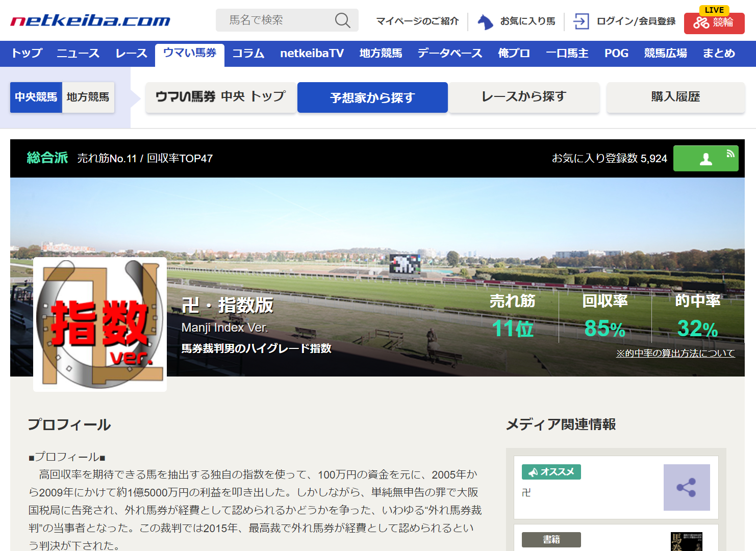Open ログイン/会員登録 link
Viewport: 756px width, 551px height.
[636, 21]
